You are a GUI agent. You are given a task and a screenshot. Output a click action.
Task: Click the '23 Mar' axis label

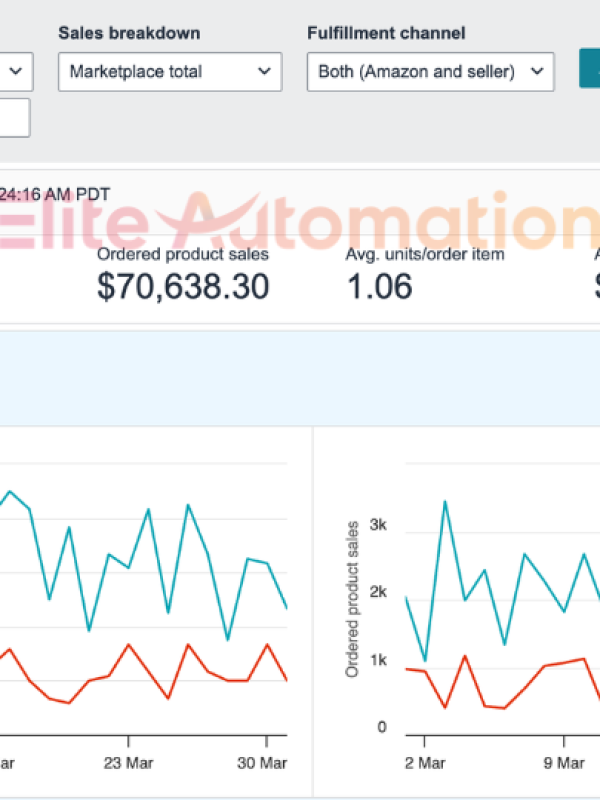point(128,763)
